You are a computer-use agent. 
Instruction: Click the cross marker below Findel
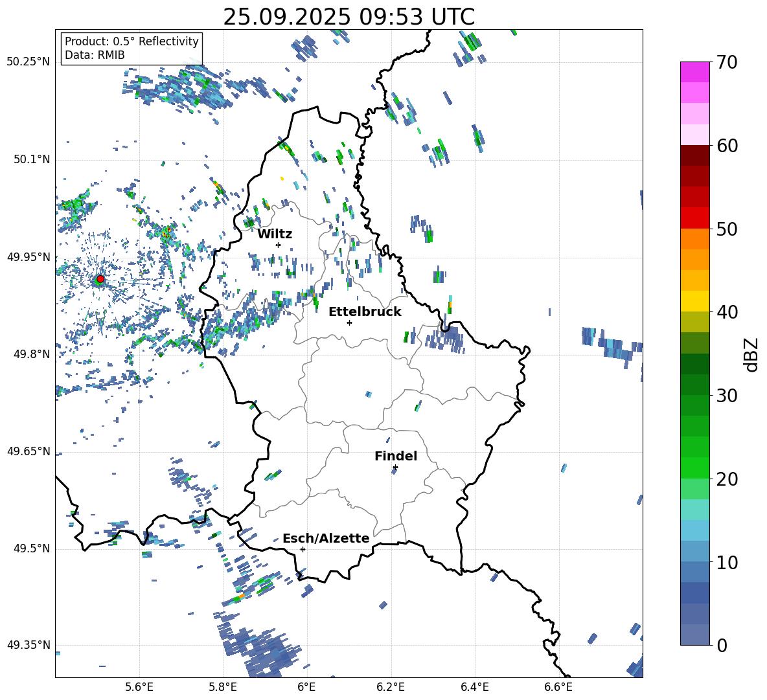(395, 468)
